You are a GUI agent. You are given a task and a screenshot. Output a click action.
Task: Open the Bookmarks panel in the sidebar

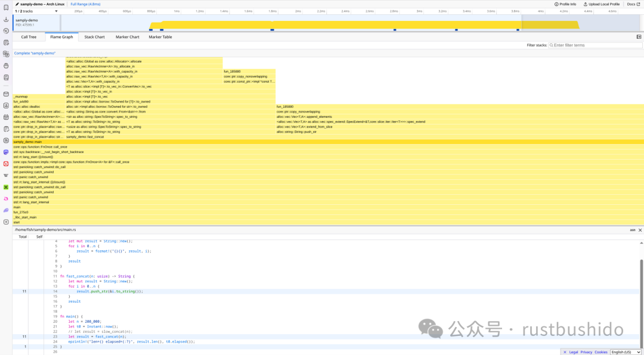(x=6, y=7)
